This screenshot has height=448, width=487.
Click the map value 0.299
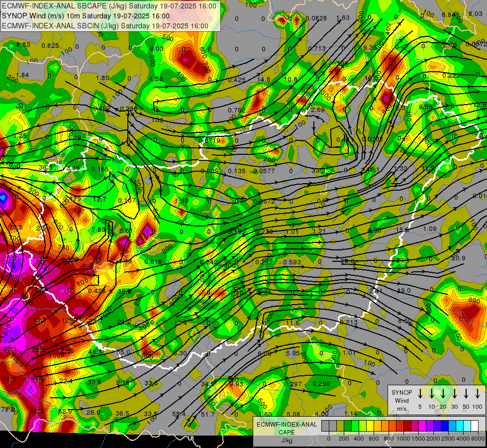click(x=321, y=383)
